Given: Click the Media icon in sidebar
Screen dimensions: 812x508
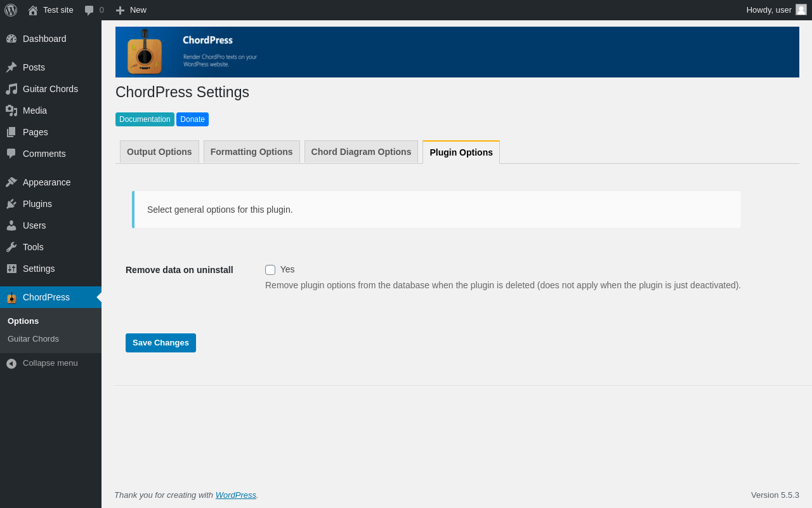Looking at the screenshot, I should [x=11, y=110].
